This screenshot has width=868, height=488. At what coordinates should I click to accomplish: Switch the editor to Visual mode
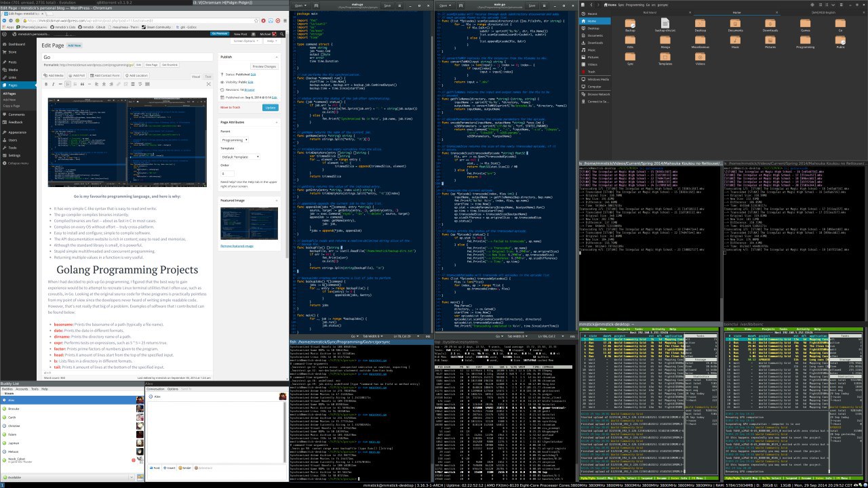[196, 77]
